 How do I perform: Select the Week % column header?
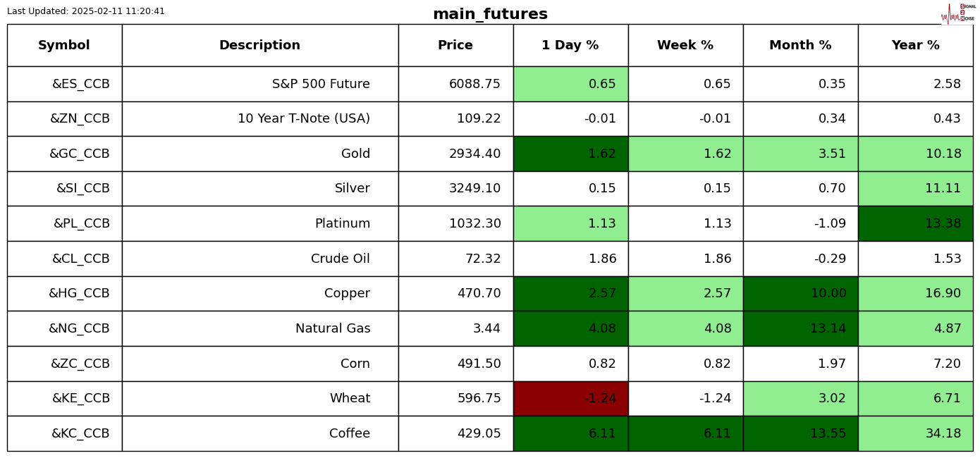pyautogui.click(x=685, y=46)
